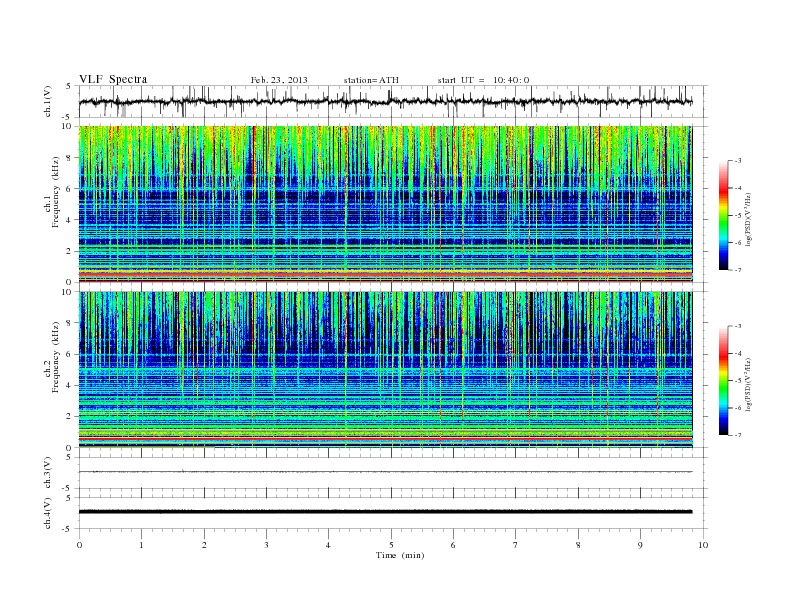Select the "Feb. 23, 2013" date text
The height and width of the screenshot is (612, 792).
(x=279, y=80)
